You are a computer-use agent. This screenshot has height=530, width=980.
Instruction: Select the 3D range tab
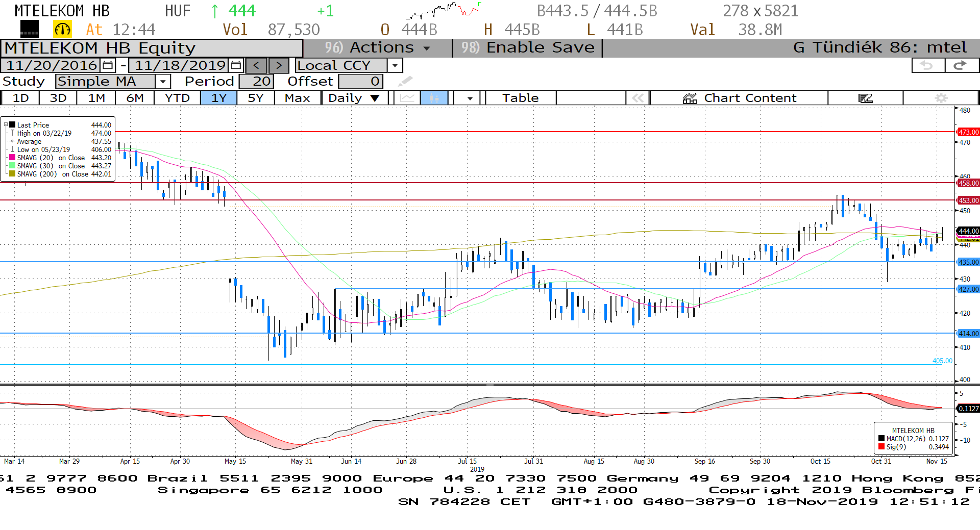58,98
